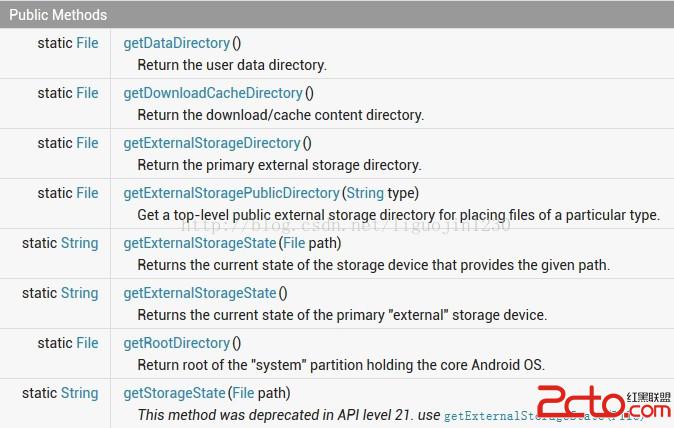Open the getDownloadCacheDirectory method link

213,93
